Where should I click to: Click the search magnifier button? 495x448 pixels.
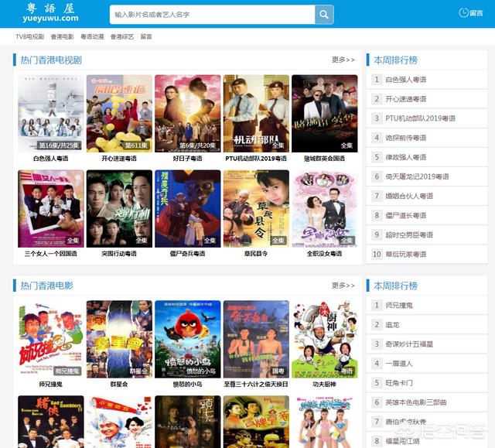point(324,14)
